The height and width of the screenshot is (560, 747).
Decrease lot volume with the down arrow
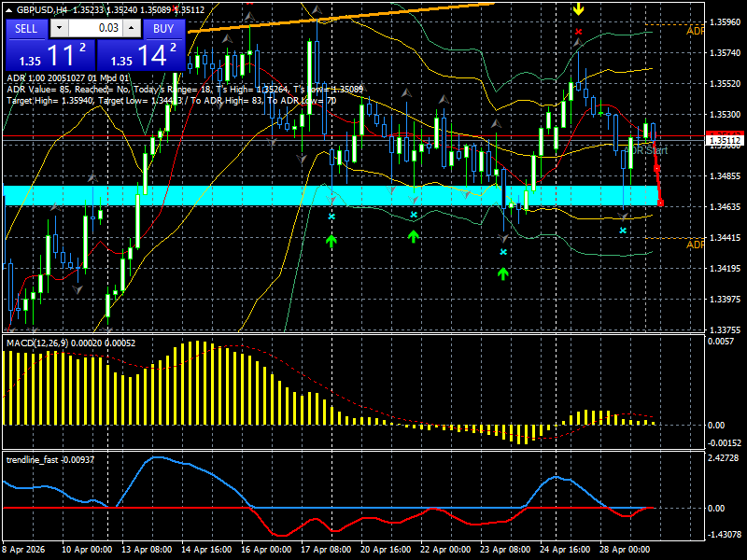click(59, 28)
